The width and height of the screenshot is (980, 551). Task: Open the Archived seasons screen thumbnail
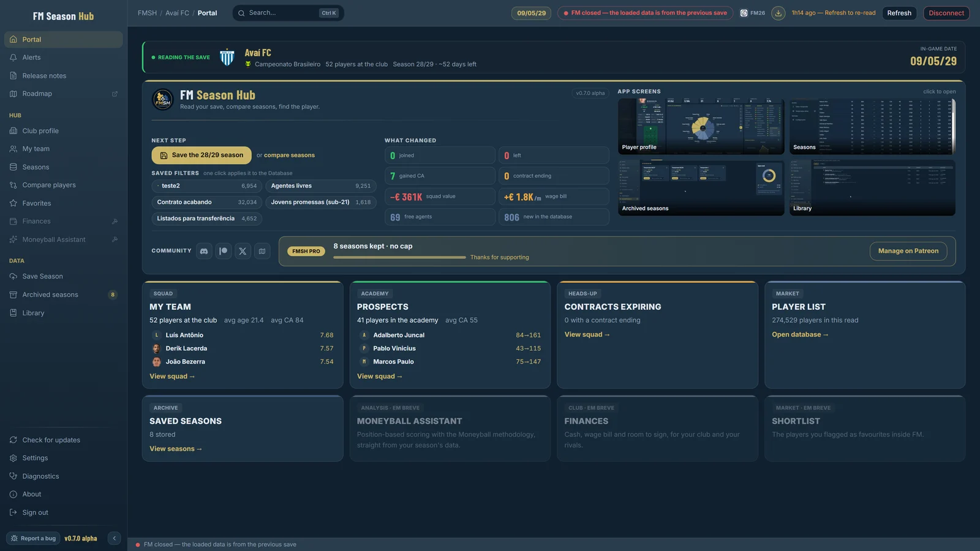pyautogui.click(x=701, y=188)
